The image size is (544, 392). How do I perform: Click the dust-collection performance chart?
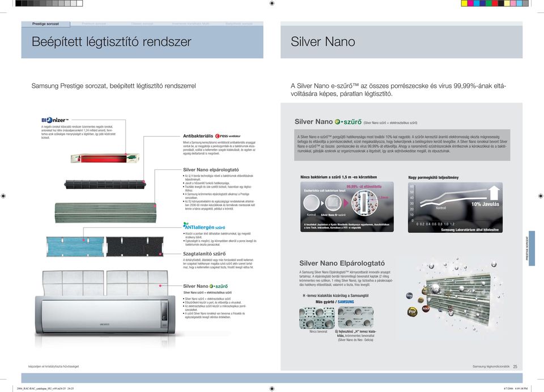pos(455,207)
